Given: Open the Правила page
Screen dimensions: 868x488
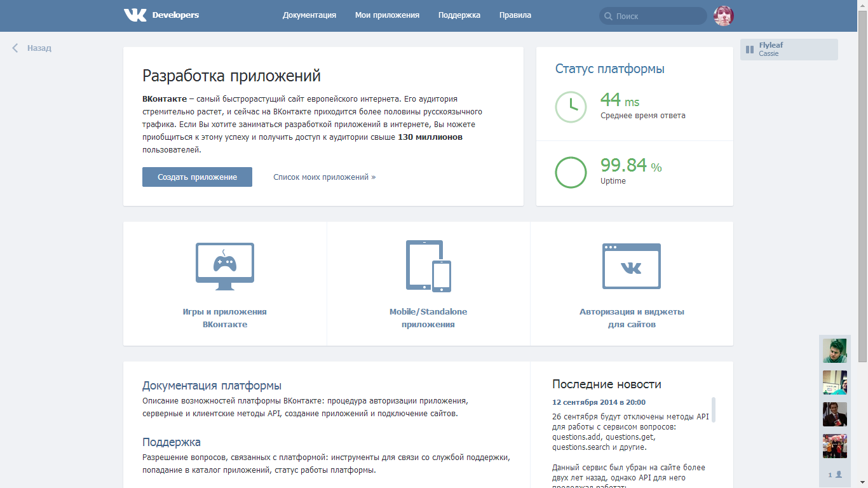Looking at the screenshot, I should point(515,15).
